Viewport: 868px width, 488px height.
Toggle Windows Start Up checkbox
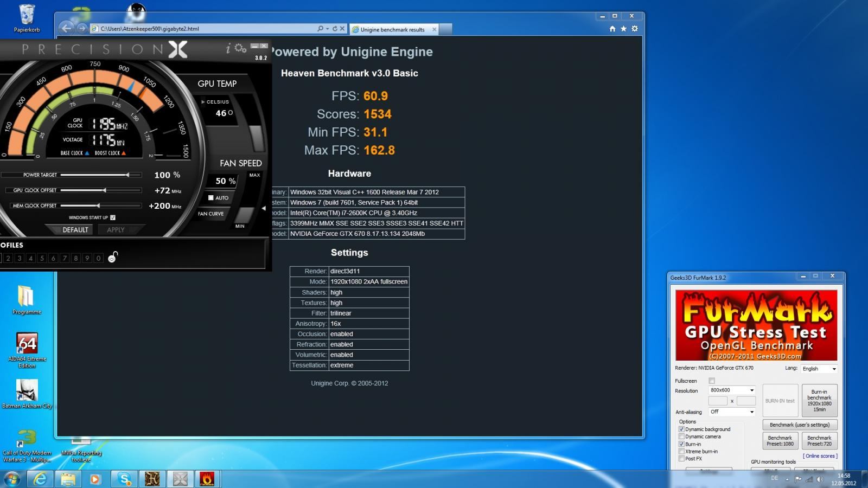[113, 217]
